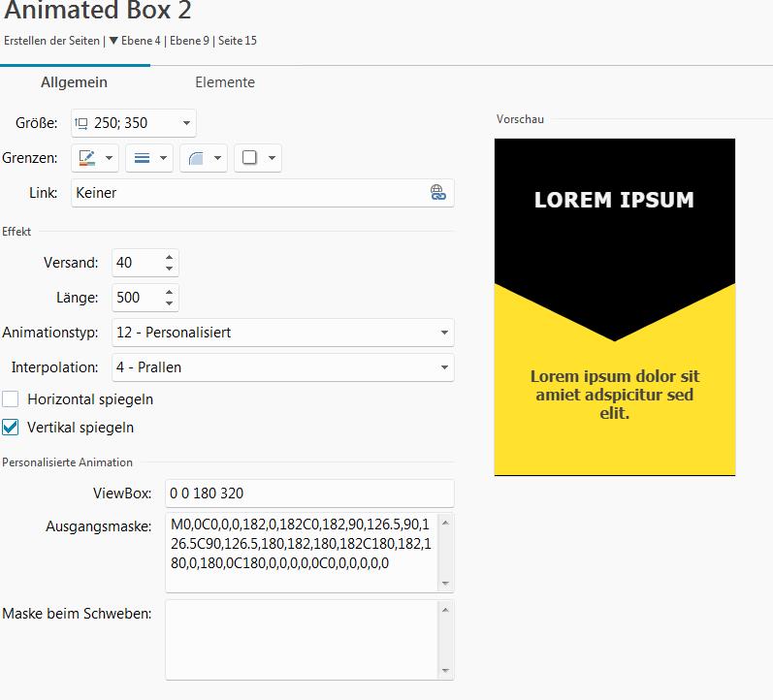Viewport: 773px width, 700px height.
Task: Switch to the Allgemein tab
Action: click(x=74, y=82)
